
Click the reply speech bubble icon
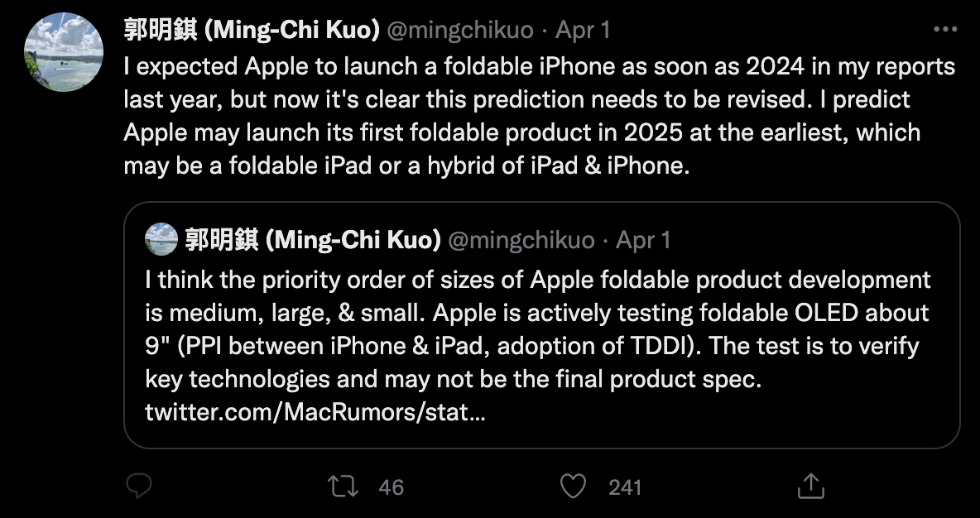pyautogui.click(x=138, y=486)
